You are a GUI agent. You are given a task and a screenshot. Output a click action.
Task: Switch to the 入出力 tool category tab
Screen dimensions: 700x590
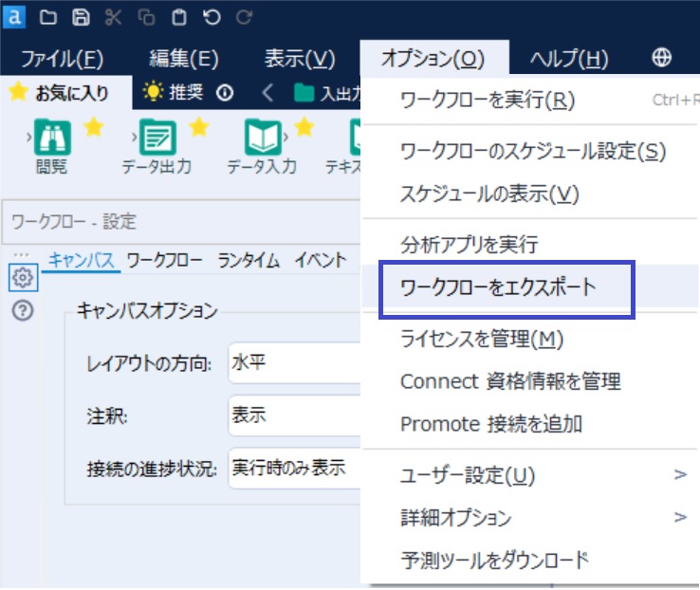[327, 94]
